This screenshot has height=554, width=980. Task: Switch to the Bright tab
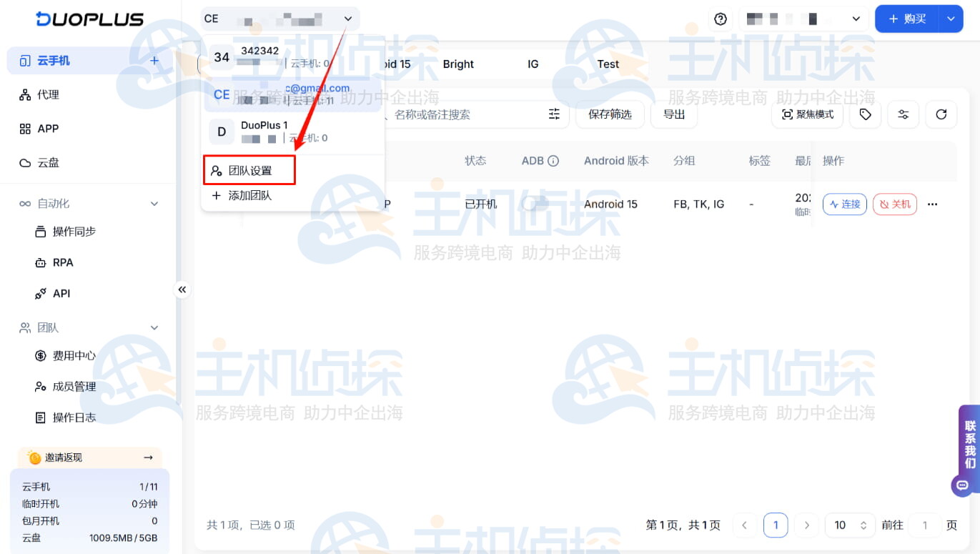click(457, 64)
